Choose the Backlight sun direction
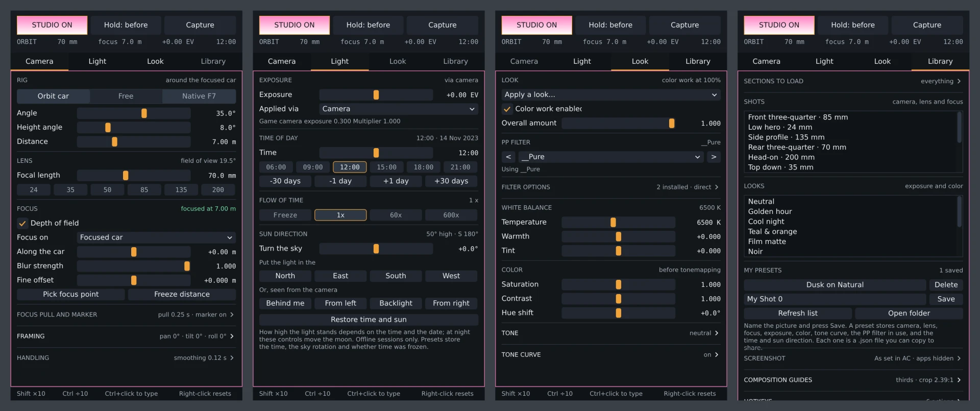Viewport: 980px width, 411px height. click(396, 303)
